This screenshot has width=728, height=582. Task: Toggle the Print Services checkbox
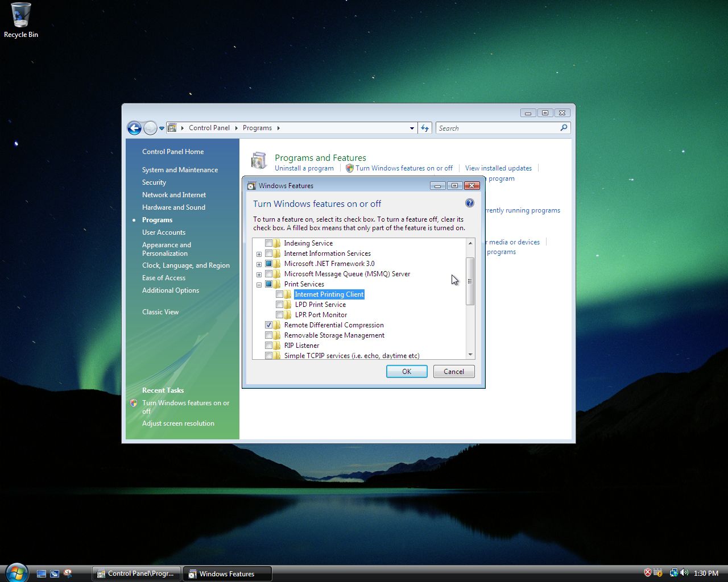coord(269,284)
